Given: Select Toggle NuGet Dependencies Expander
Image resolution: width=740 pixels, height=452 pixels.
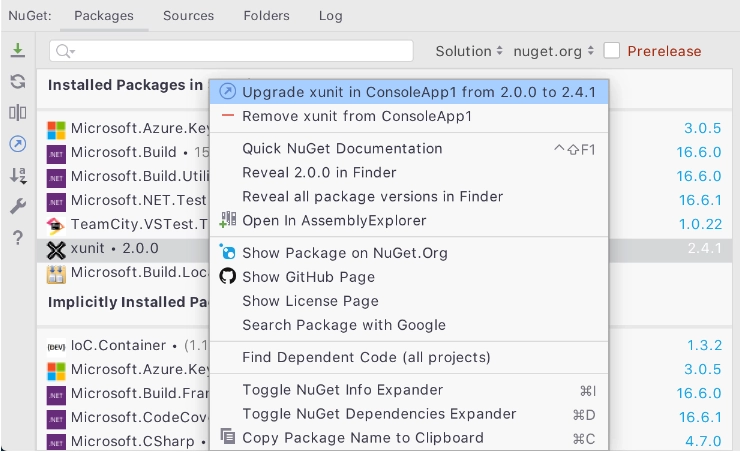Looking at the screenshot, I should point(409,414).
